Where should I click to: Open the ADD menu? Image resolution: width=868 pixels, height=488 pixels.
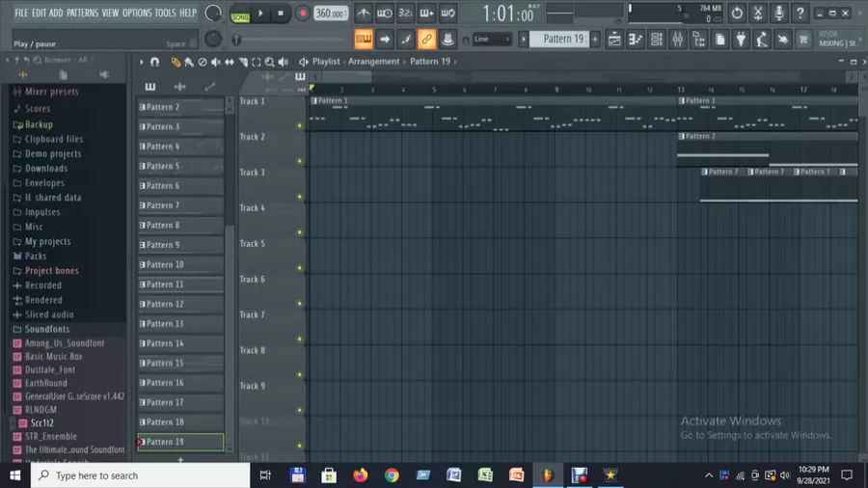pyautogui.click(x=56, y=13)
